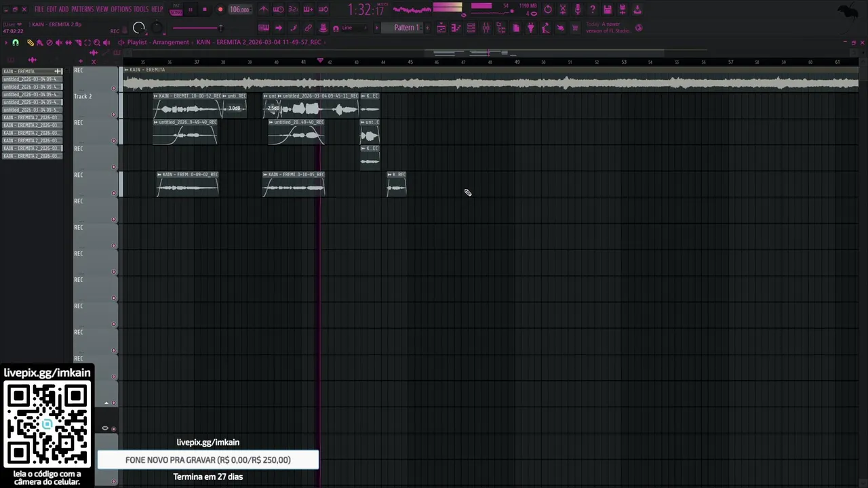Click the plus button next to Pattern 1
This screenshot has height=488, width=868.
coord(427,28)
